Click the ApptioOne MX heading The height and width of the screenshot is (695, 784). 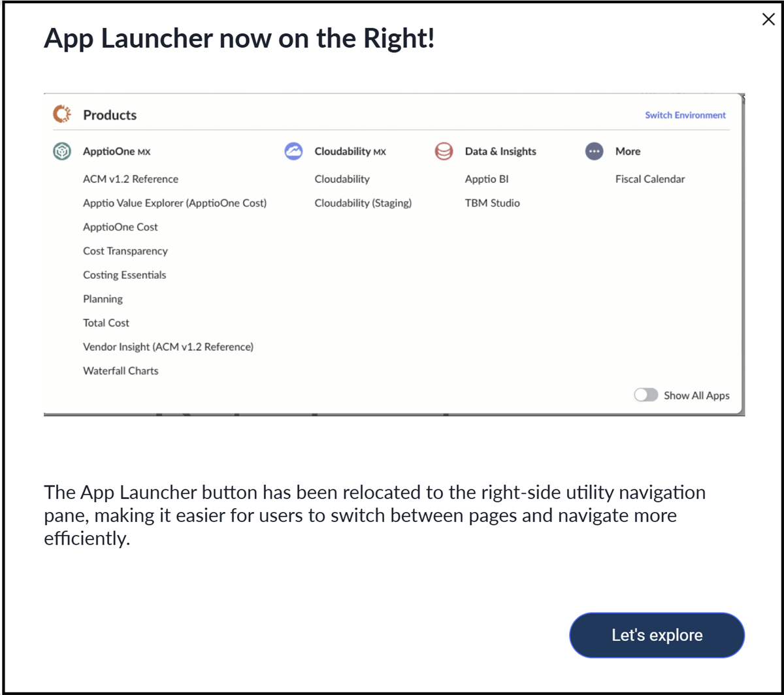117,152
